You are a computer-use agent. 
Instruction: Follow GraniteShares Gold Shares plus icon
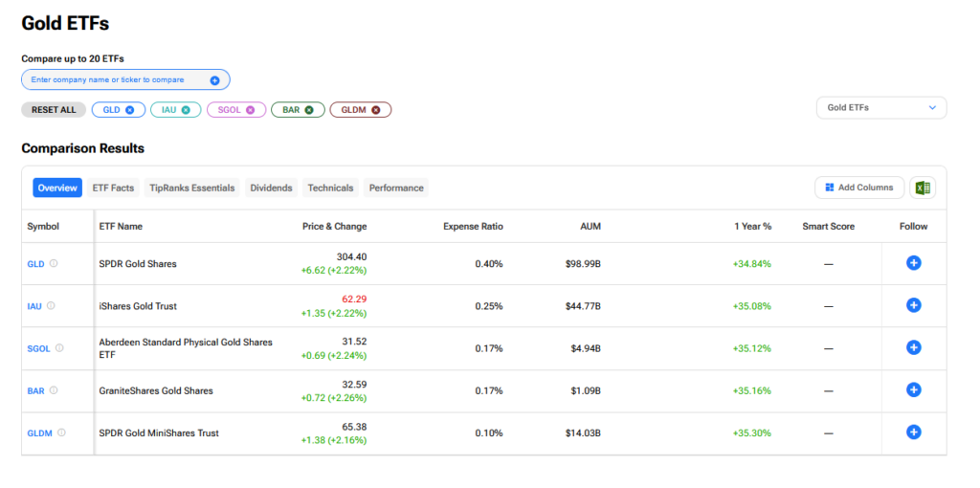click(913, 389)
